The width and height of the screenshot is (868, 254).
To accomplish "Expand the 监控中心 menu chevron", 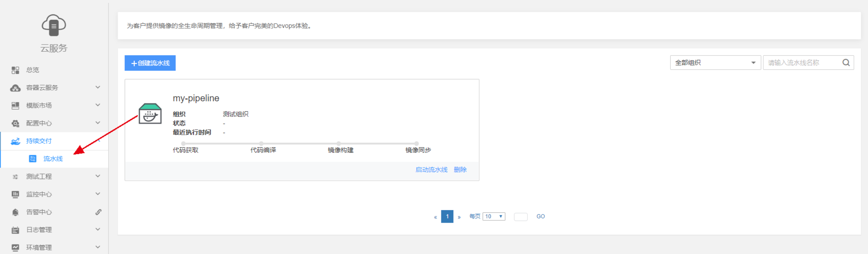I will (98, 194).
